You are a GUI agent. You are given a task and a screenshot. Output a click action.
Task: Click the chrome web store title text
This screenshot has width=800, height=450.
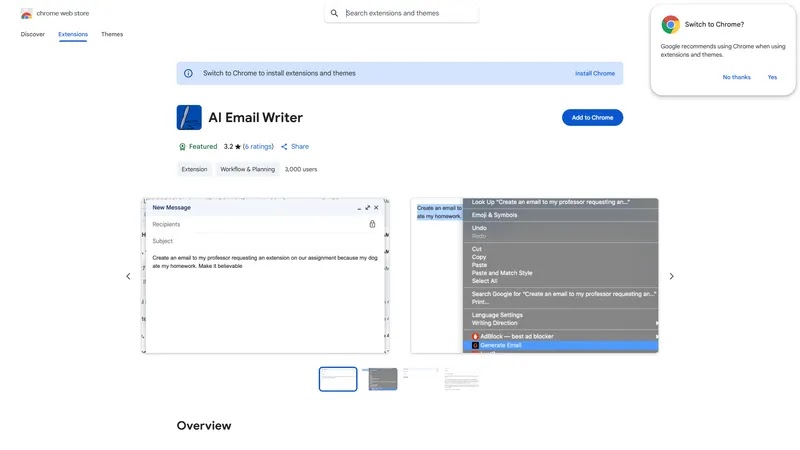(63, 13)
